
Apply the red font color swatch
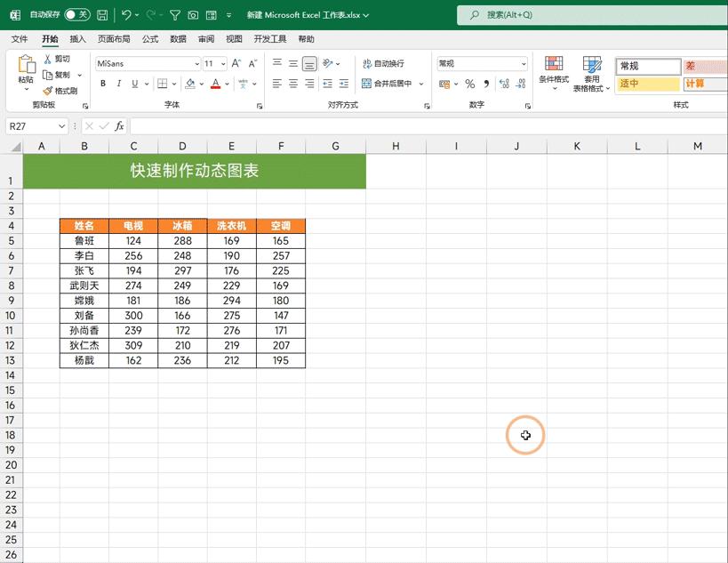tap(215, 82)
